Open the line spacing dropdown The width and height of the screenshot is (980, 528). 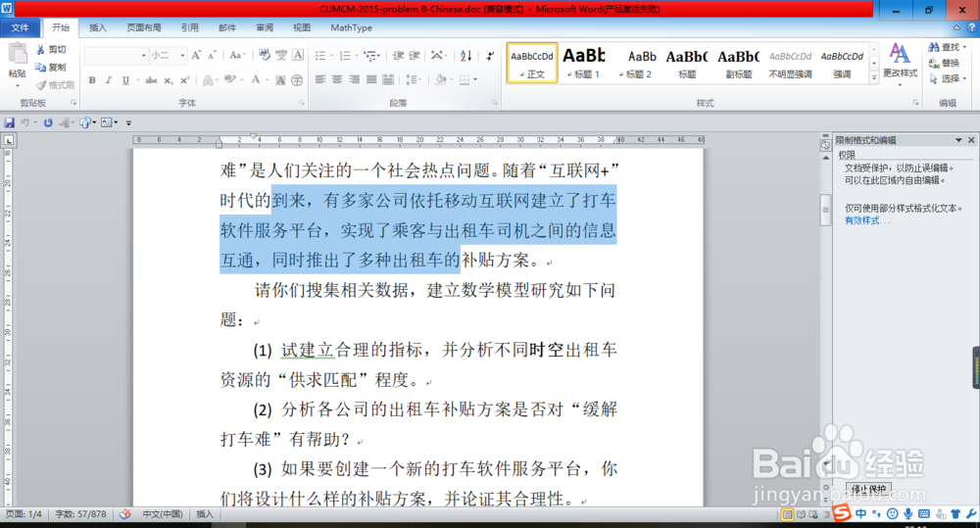pos(414,79)
